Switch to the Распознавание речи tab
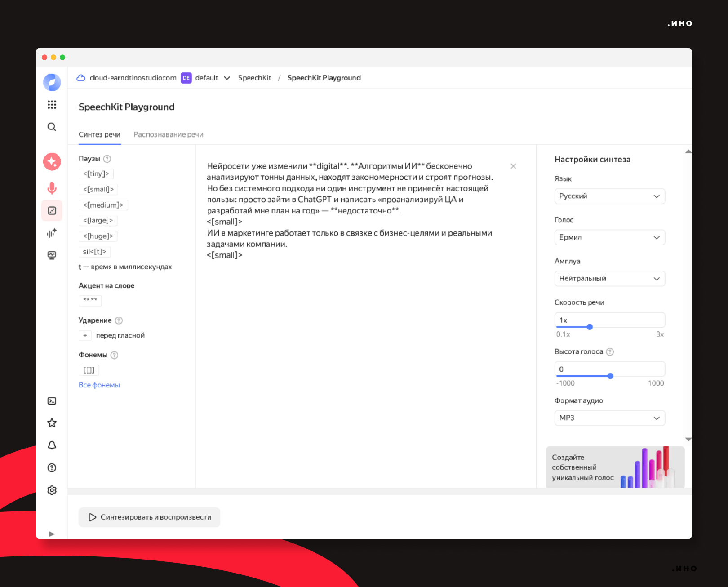Viewport: 728px width, 587px height. coord(169,135)
